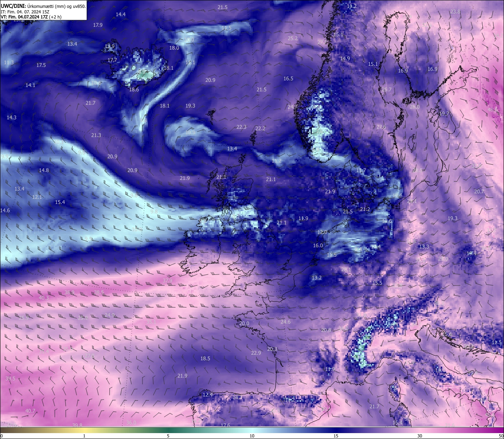Click the 20.8 value label
Screen dimensions: 504x439
tap(326, 330)
